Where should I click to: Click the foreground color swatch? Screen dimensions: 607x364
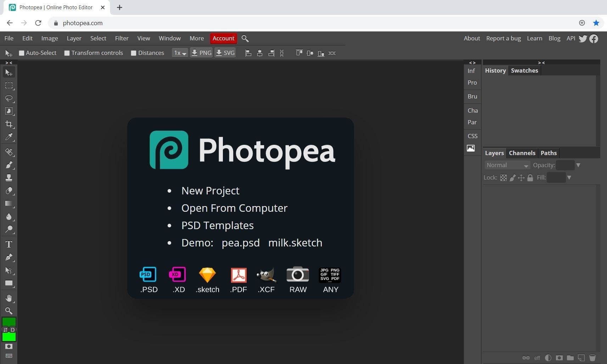9,322
